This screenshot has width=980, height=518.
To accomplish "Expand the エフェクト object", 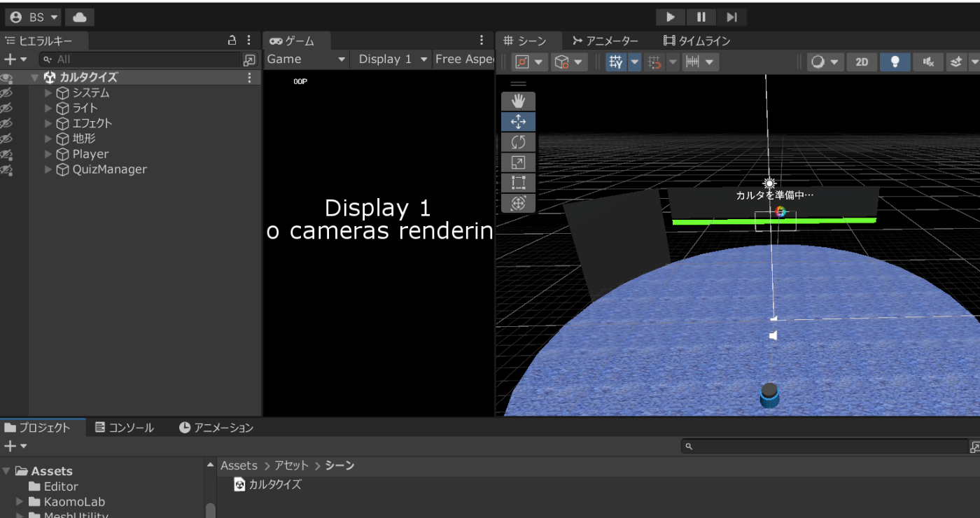I will tap(48, 123).
